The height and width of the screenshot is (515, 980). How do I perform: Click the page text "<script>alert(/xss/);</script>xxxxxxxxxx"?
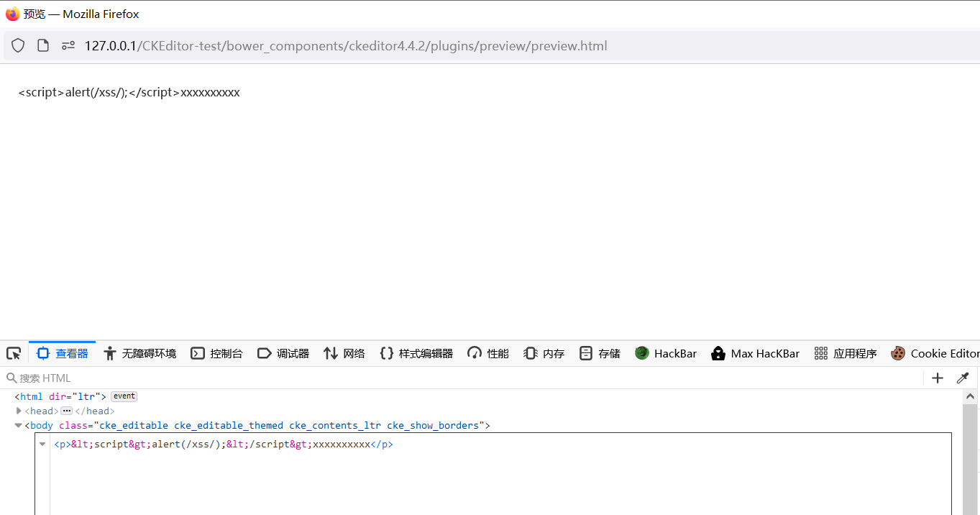129,92
